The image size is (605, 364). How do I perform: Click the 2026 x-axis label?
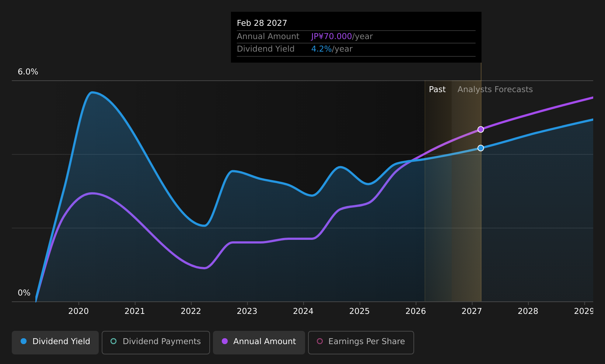(416, 311)
